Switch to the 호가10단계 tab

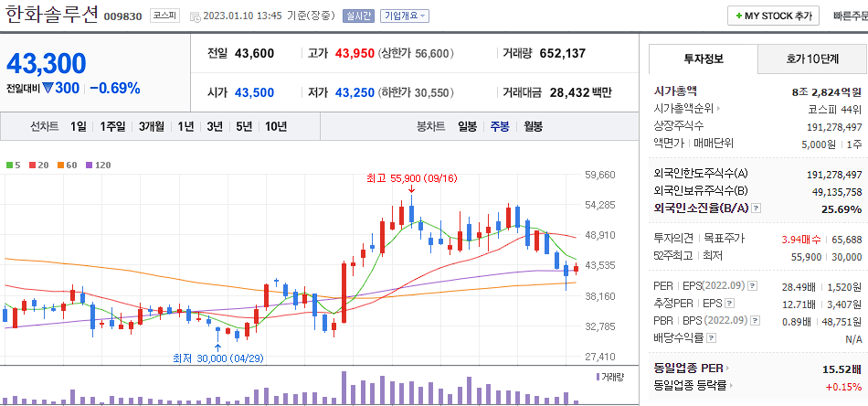click(x=812, y=59)
